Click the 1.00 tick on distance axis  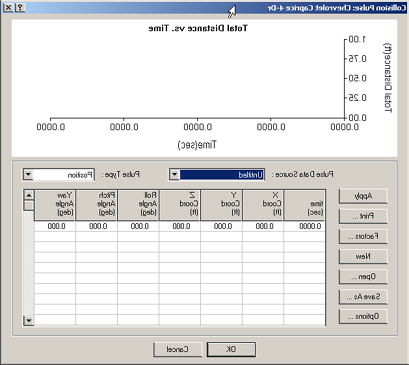(357, 39)
